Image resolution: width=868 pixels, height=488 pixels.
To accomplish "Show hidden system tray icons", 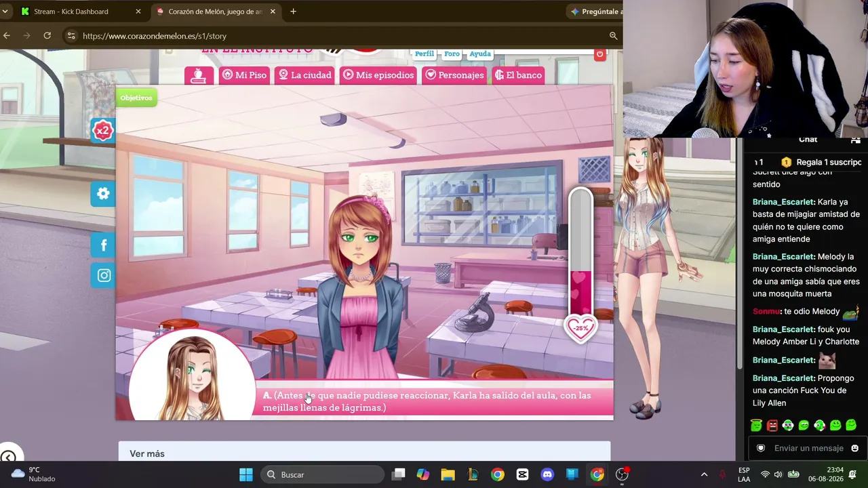I will 704,474.
